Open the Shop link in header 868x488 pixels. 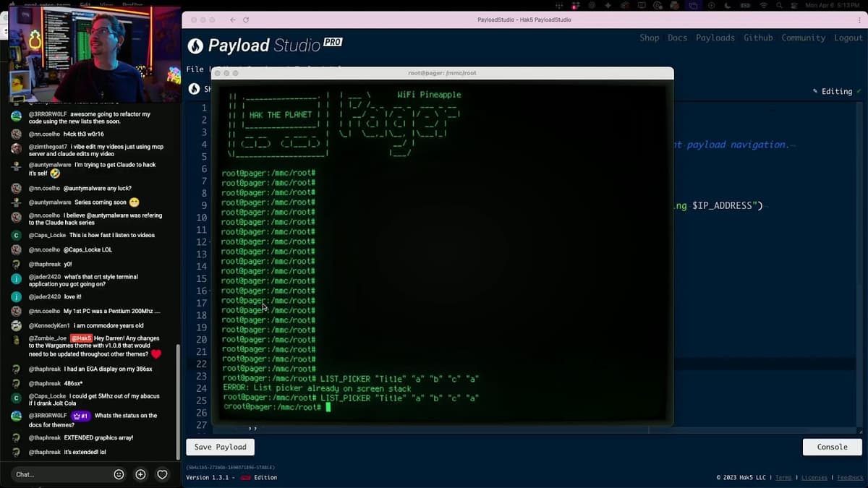click(x=649, y=38)
